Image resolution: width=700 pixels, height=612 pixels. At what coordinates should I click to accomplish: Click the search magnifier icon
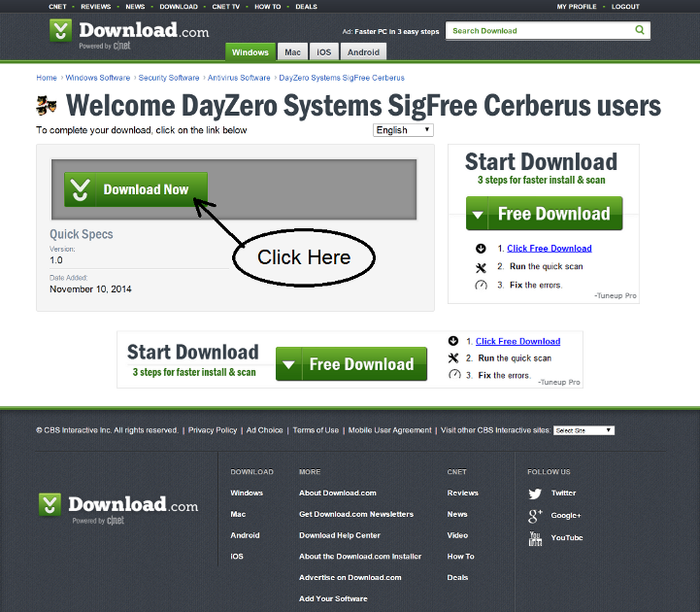click(640, 30)
